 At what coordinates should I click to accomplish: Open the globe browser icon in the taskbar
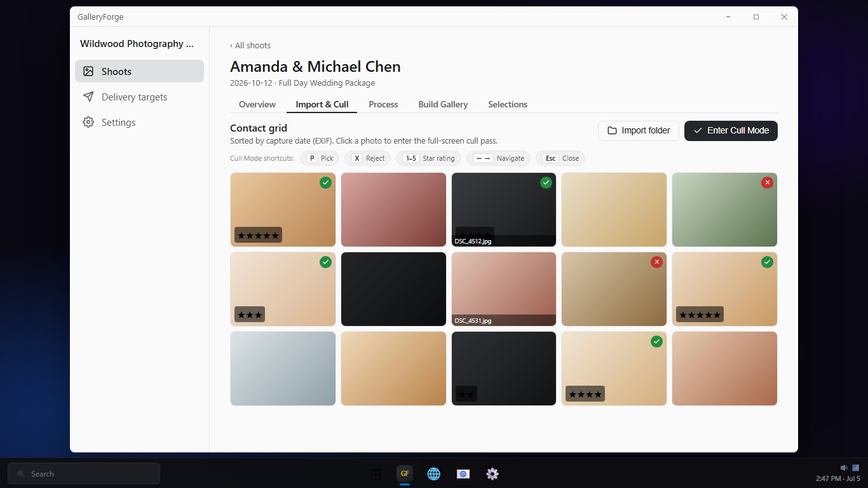click(x=434, y=473)
